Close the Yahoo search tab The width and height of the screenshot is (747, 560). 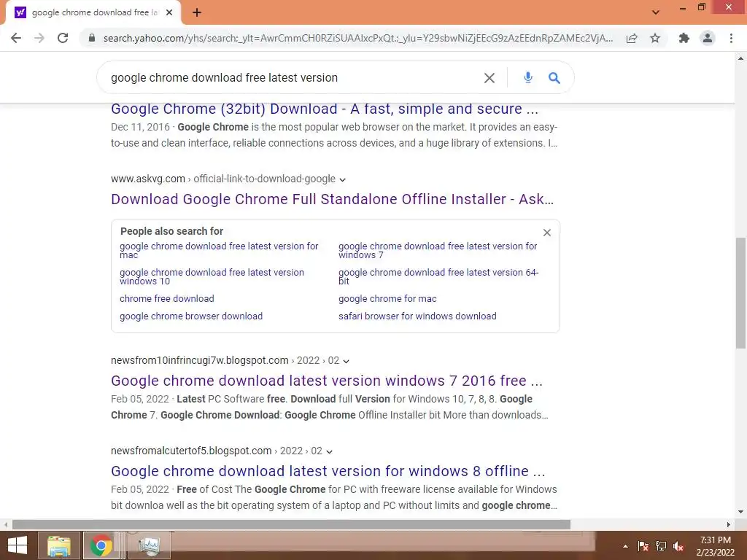click(x=169, y=12)
